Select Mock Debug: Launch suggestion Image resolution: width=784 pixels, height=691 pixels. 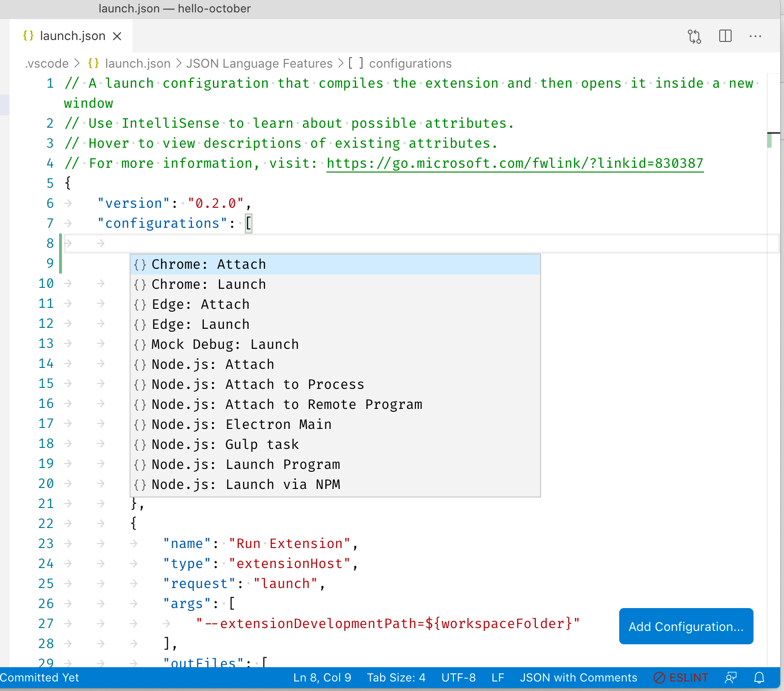tap(335, 345)
